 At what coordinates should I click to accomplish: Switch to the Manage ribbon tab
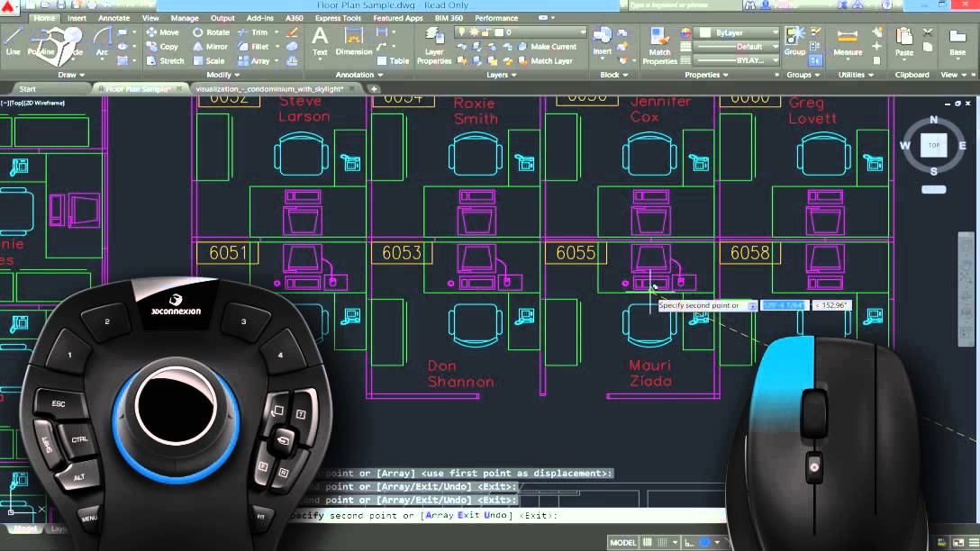coord(185,18)
